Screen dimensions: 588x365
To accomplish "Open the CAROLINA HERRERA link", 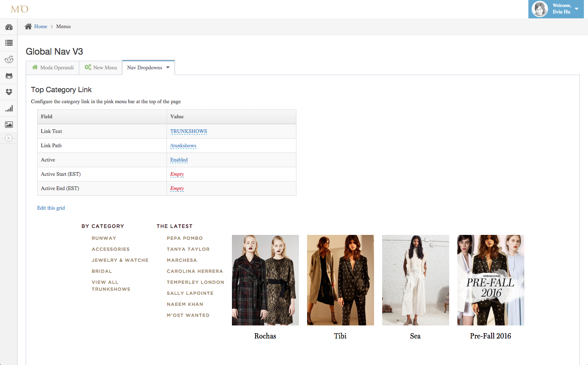I will [x=195, y=271].
